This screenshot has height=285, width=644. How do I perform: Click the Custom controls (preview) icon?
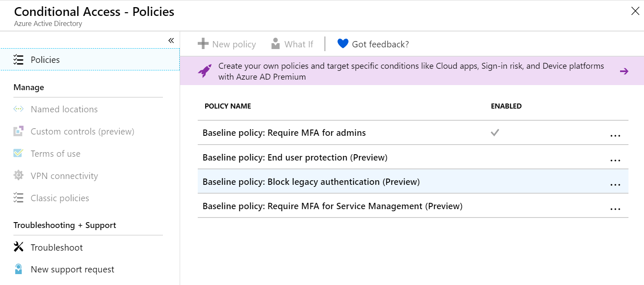(x=18, y=132)
